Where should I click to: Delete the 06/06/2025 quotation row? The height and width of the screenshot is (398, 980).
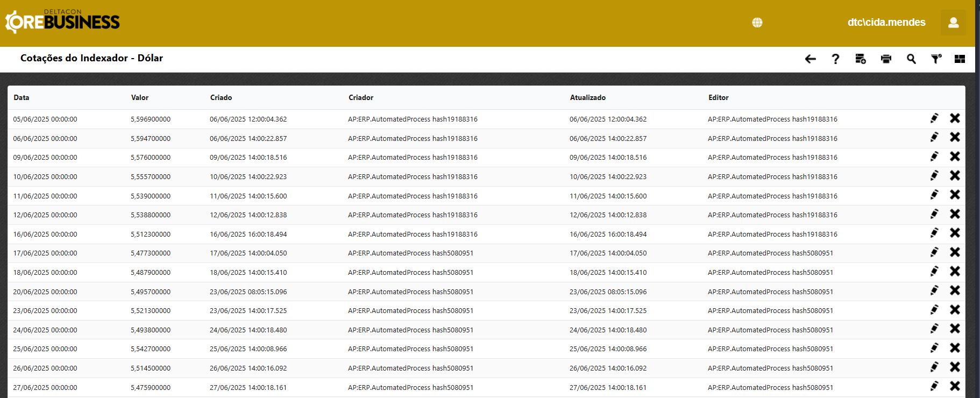955,138
